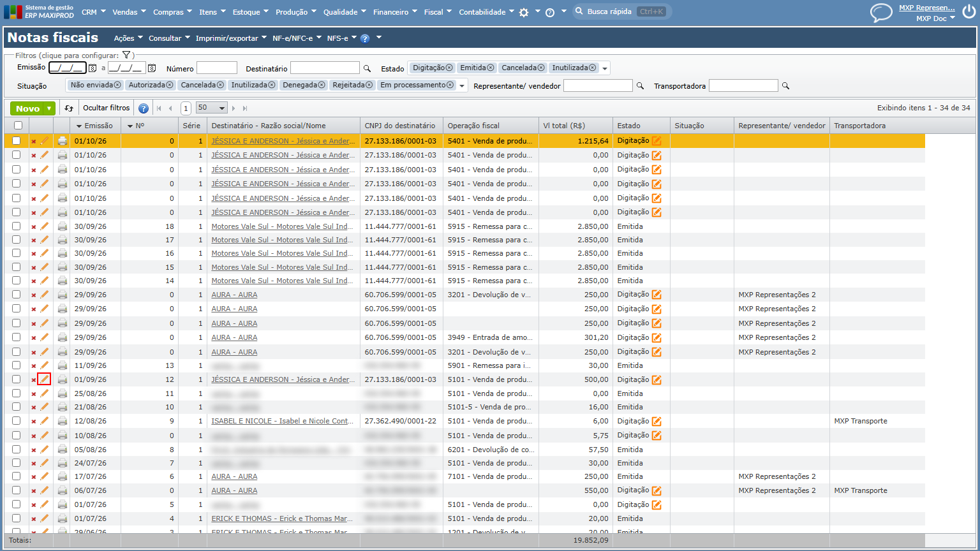Search Transportadora with the magnifier icon
This screenshot has width=980, height=551.
point(785,85)
